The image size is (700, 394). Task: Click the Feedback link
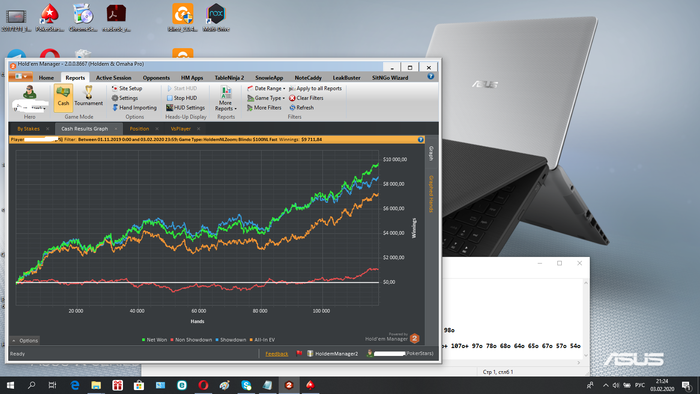tap(277, 354)
